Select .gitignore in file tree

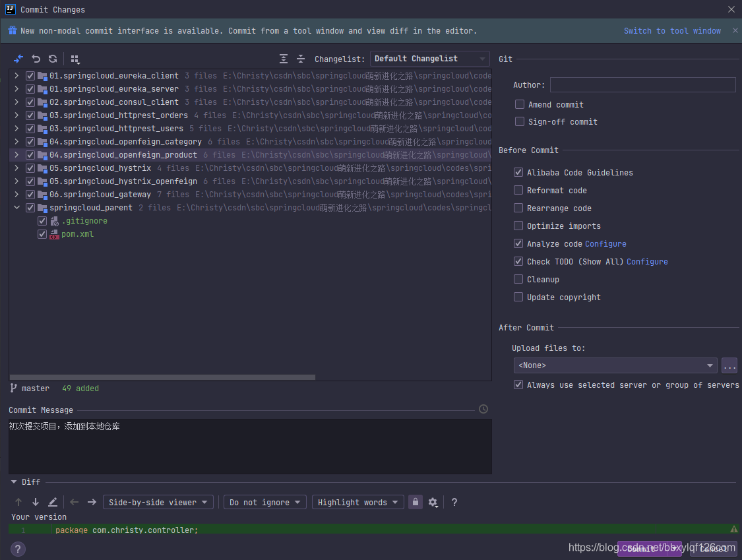point(84,221)
